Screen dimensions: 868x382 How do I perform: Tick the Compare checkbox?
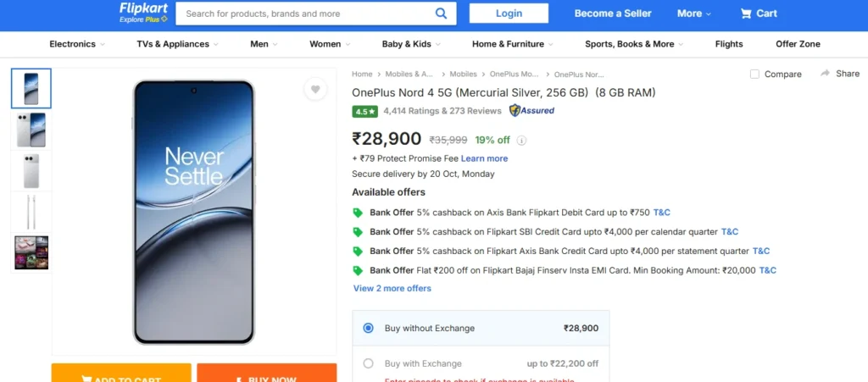[x=754, y=75]
